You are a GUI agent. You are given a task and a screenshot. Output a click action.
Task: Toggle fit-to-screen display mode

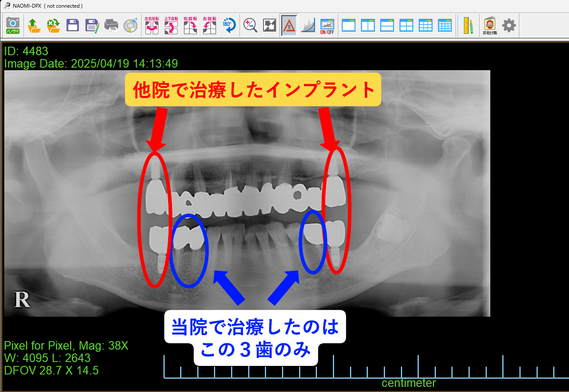coord(269,25)
